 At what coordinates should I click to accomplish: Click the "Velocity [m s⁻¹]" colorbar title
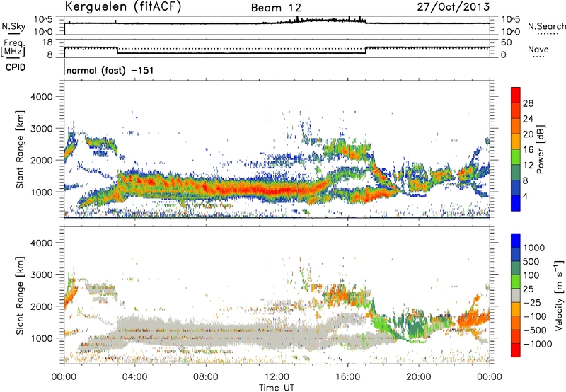(559, 295)
